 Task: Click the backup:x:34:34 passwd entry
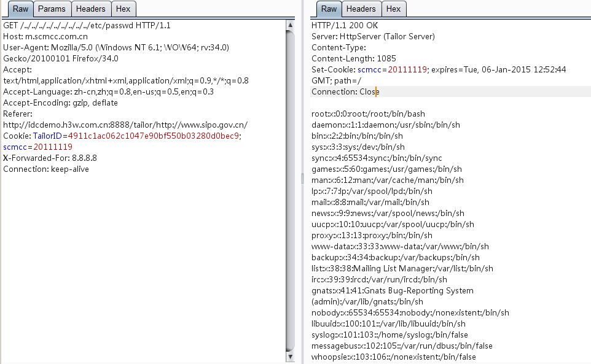pyautogui.click(x=396, y=257)
